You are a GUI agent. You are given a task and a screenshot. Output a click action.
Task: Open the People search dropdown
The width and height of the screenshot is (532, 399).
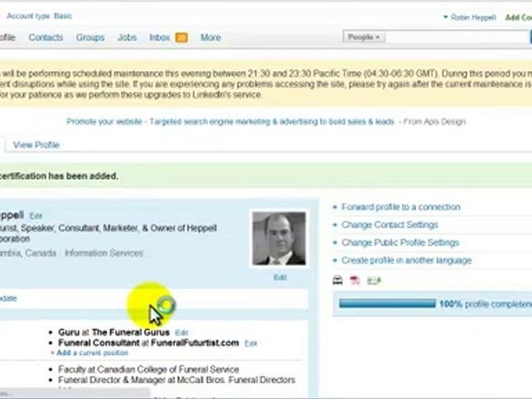coord(364,37)
